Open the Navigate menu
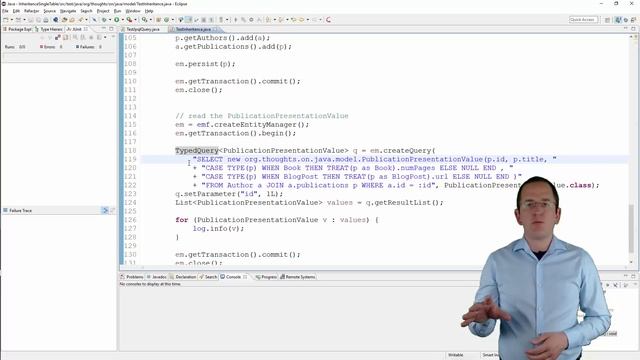Screen dimensions: 640x360 pyautogui.click(x=68, y=11)
